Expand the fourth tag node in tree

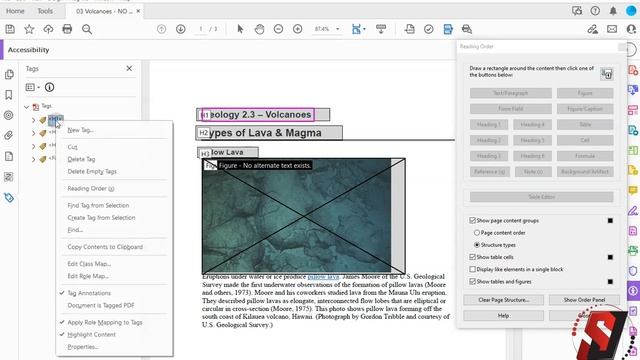pyautogui.click(x=33, y=159)
